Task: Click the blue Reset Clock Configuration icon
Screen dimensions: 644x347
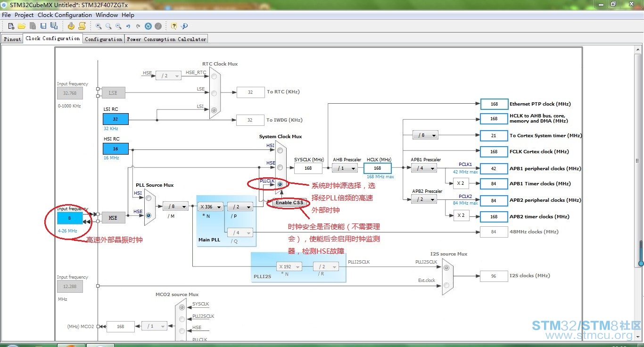Action: 148,26
